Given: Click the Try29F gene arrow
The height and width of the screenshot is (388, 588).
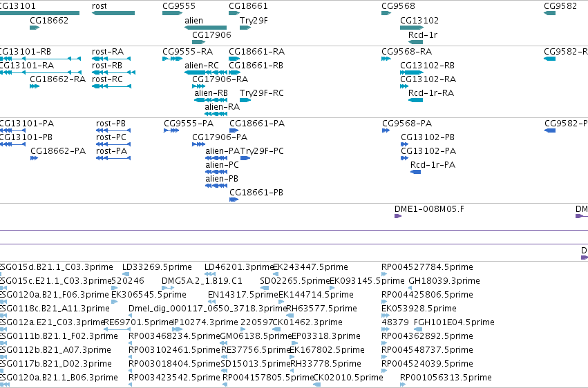Looking at the screenshot, I should point(245,28).
